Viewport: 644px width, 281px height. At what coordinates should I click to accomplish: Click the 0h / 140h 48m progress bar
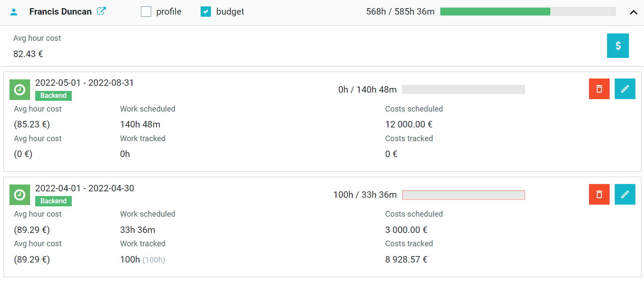pyautogui.click(x=464, y=89)
